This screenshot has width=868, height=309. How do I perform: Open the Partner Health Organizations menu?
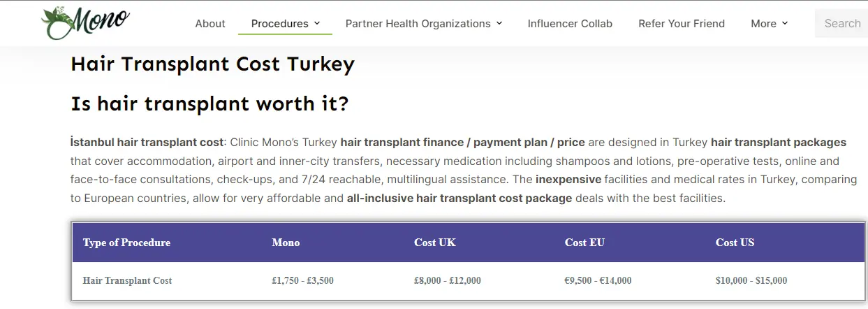pyautogui.click(x=418, y=24)
